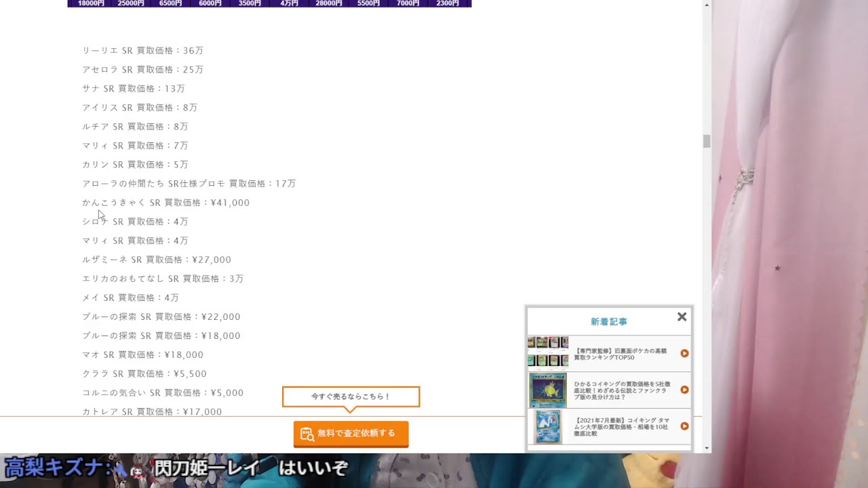868x488 pixels.
Task: Open 旧裏面ポケカの高額買取ランキングTOP50 article title
Action: pyautogui.click(x=620, y=354)
